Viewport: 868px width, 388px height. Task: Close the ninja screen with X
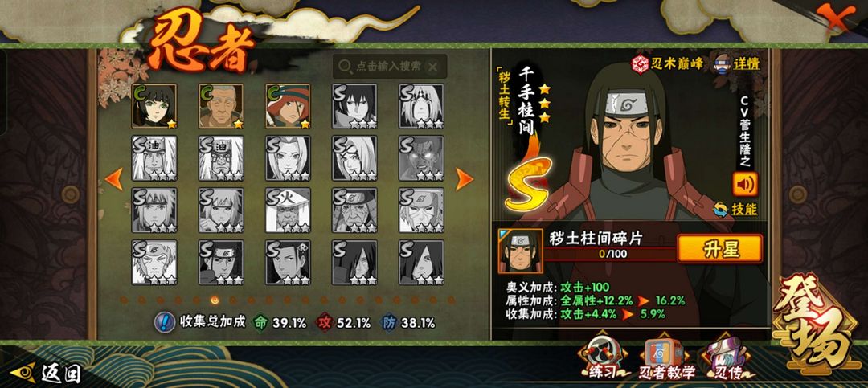835,17
